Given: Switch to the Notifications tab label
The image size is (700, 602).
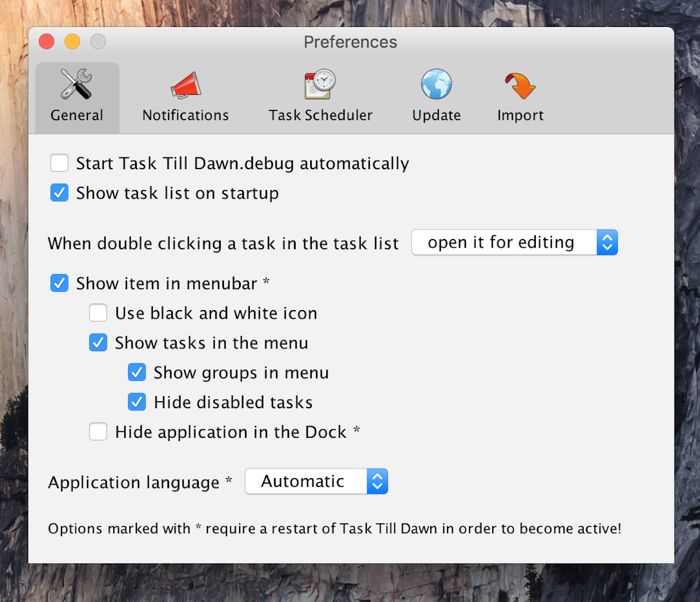Looking at the screenshot, I should [186, 115].
